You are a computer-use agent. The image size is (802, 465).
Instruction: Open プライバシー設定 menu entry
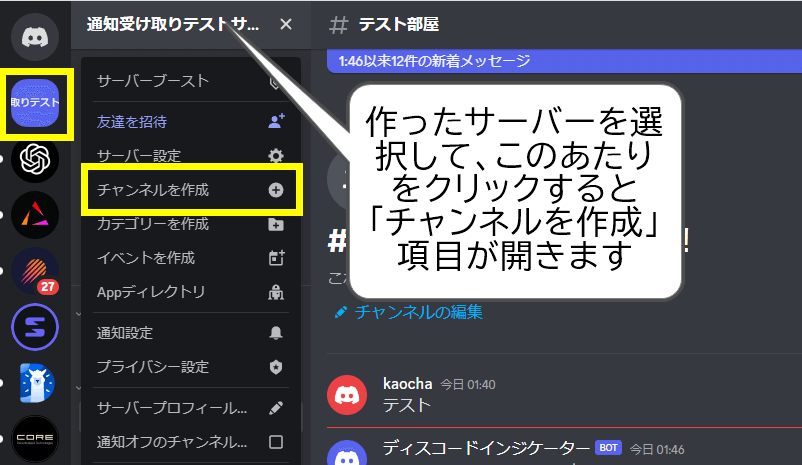click(191, 367)
